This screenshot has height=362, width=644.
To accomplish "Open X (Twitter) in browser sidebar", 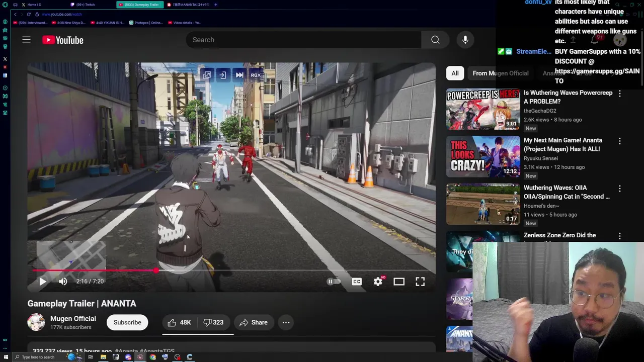I will (x=5, y=59).
